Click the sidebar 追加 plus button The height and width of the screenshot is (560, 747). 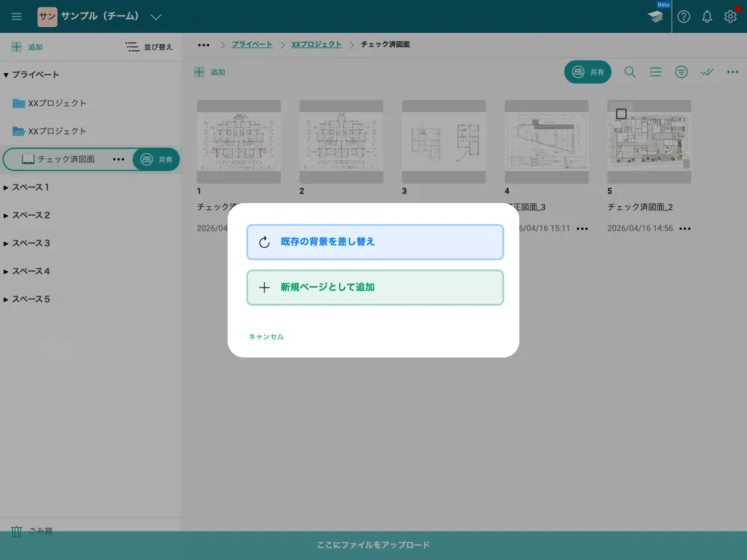27,46
